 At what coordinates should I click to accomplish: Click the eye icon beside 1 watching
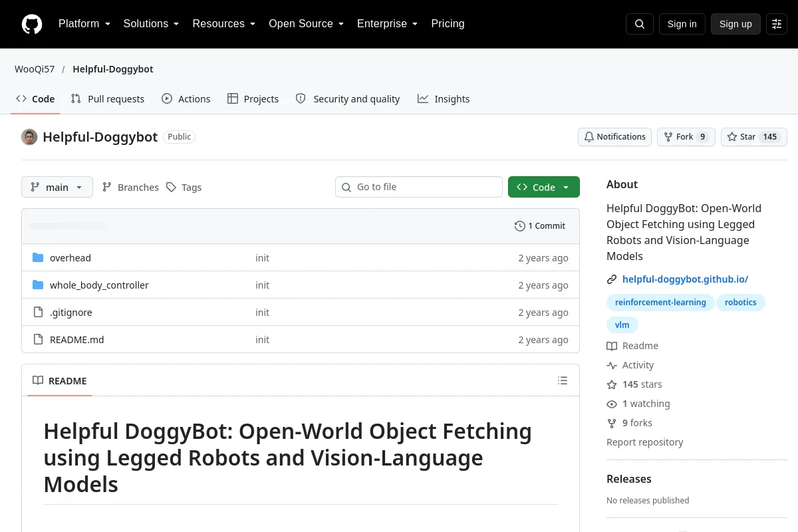point(612,404)
